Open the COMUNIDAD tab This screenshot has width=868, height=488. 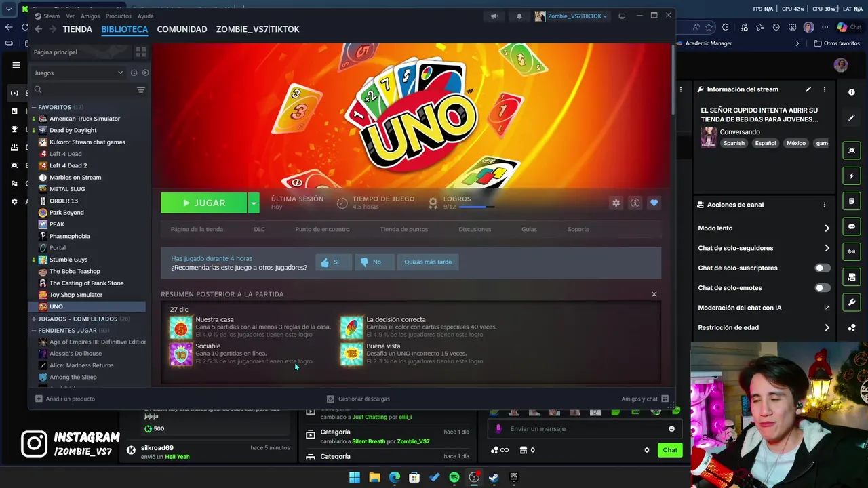tap(182, 29)
